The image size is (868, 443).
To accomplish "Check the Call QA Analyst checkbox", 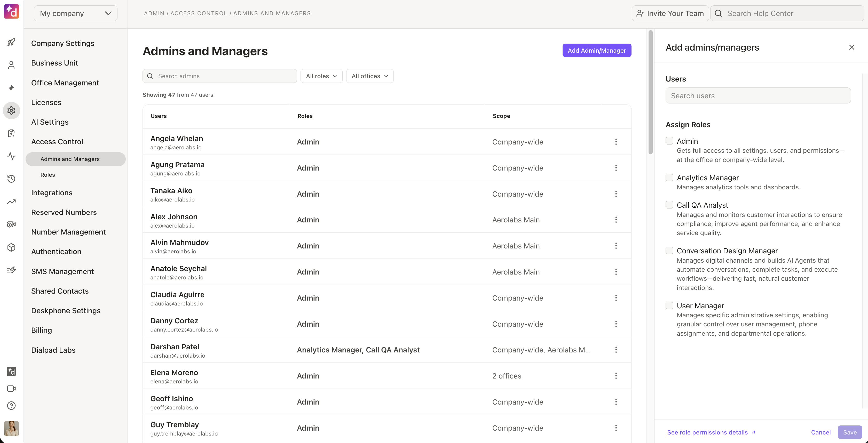I will 669,205.
